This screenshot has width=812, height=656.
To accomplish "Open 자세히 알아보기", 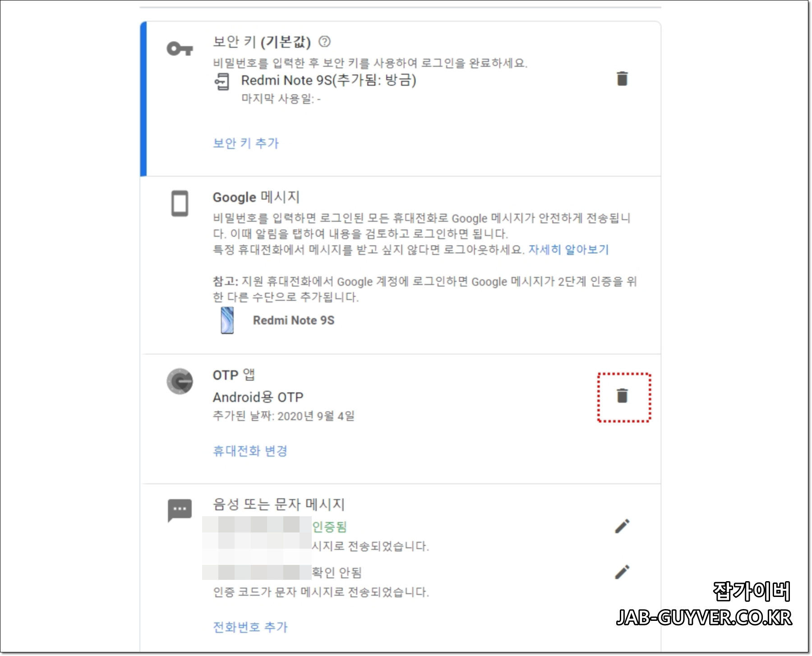I will coord(569,250).
